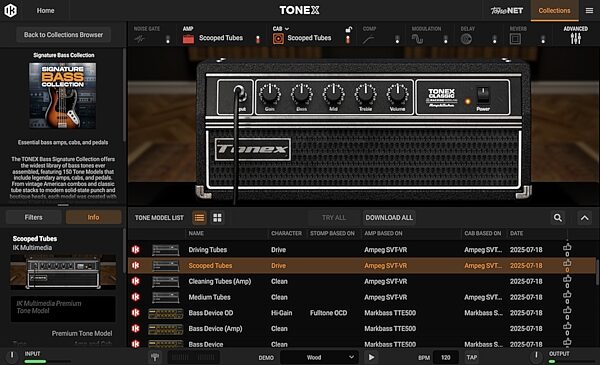Sort by the Character column header
Viewport: 600px width, 365px height.
pyautogui.click(x=286, y=233)
